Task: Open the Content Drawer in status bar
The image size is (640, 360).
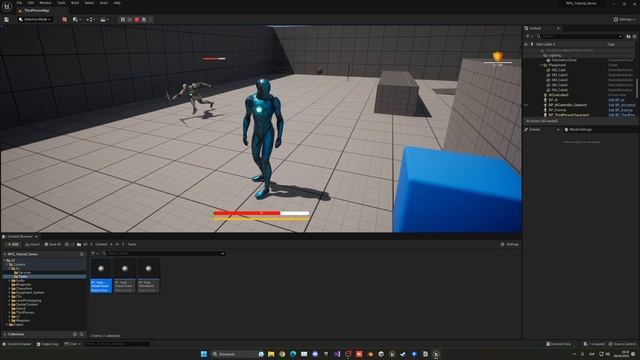Action: pos(17,344)
